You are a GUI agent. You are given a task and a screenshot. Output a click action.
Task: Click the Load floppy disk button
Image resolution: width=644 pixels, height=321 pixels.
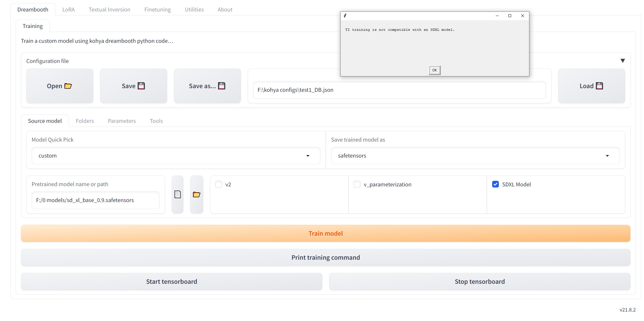pos(591,86)
